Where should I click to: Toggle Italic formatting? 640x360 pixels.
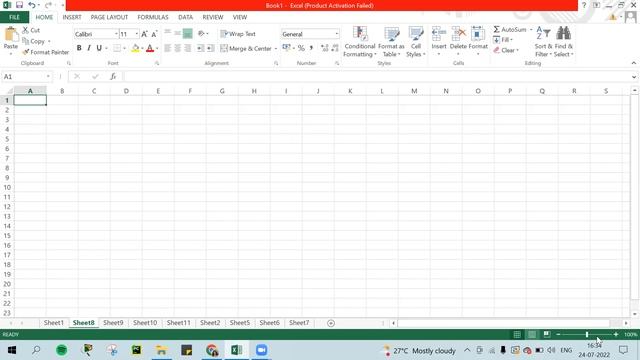pyautogui.click(x=89, y=48)
